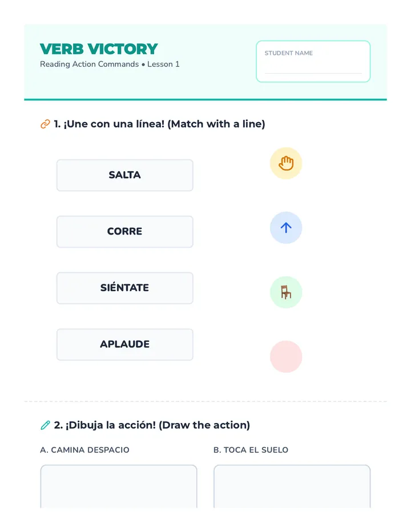Click the 'A. CAMINA DESPACIO' label

pos(84,450)
